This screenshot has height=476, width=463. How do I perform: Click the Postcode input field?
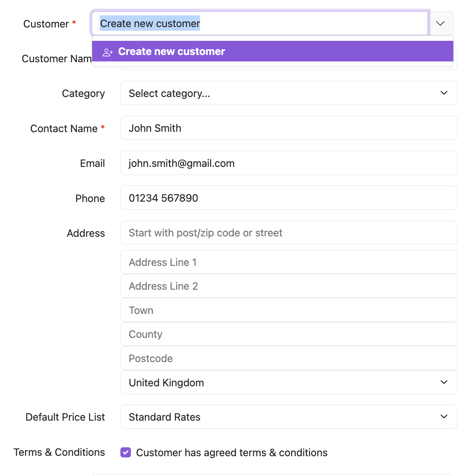click(288, 358)
